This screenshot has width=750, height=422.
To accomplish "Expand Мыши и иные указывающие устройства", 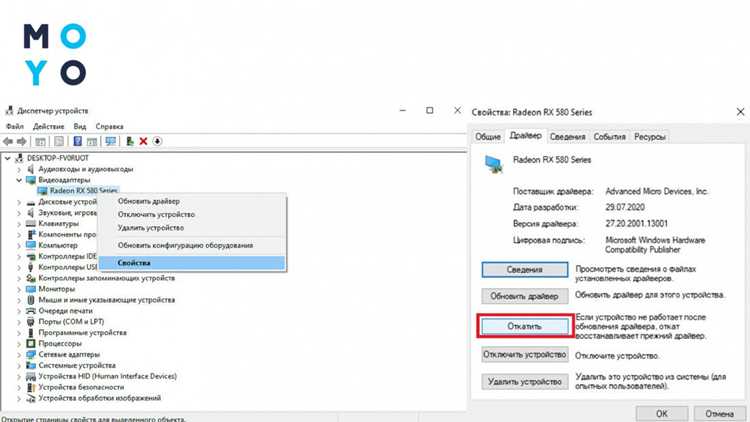I will 19,300.
